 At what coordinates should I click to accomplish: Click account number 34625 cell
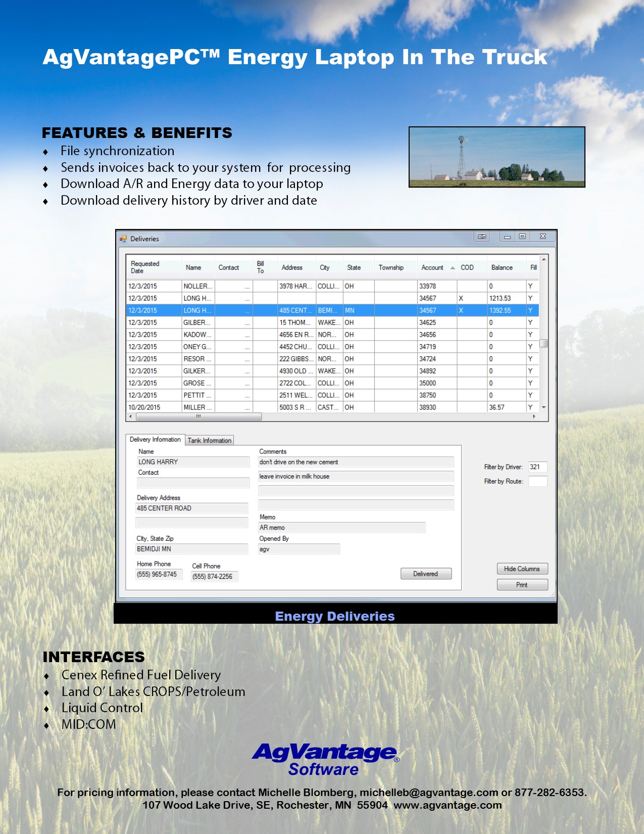click(x=437, y=322)
